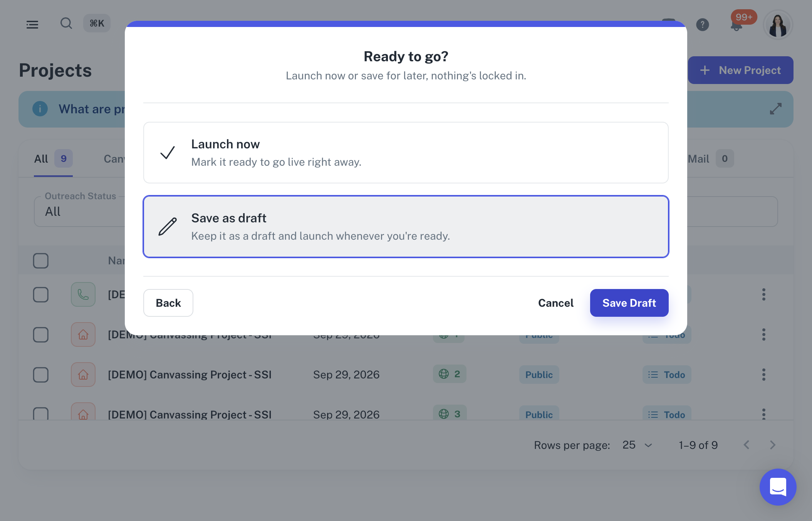Cancel the Ready to go dialog
The image size is (812, 521).
point(555,303)
